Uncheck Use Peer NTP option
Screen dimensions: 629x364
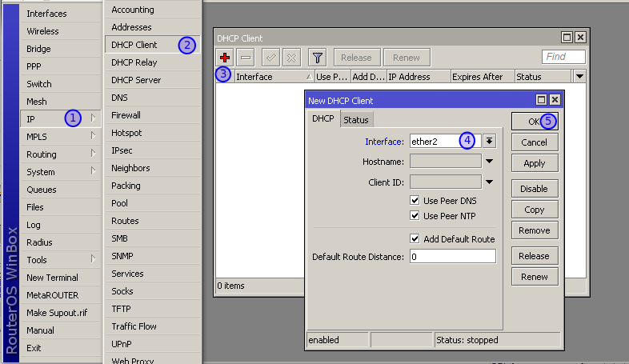(415, 216)
